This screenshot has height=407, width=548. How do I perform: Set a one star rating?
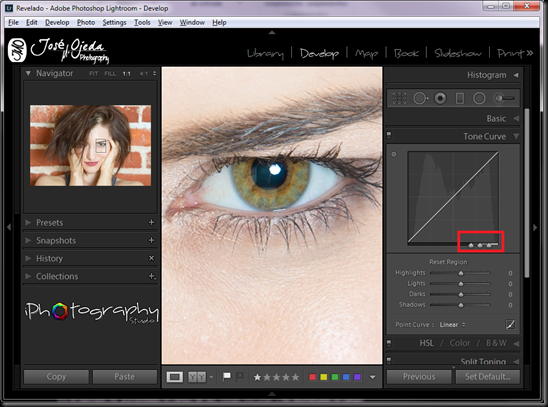[258, 377]
